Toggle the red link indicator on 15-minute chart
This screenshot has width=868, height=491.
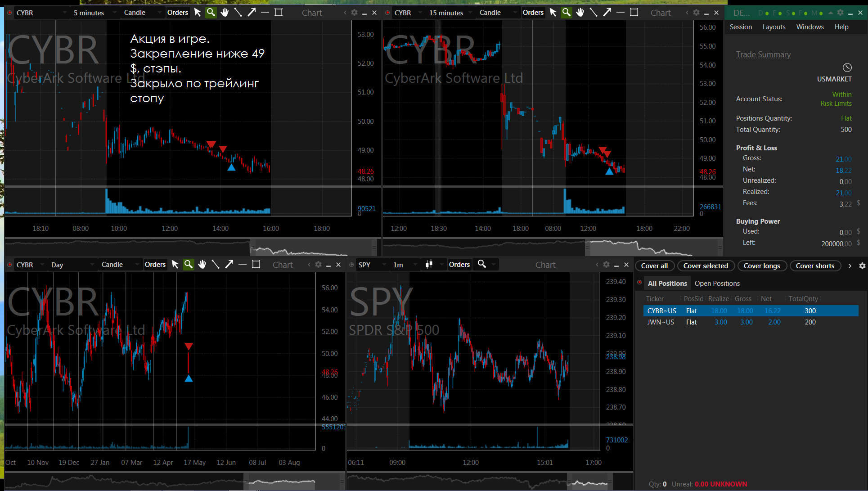click(387, 13)
